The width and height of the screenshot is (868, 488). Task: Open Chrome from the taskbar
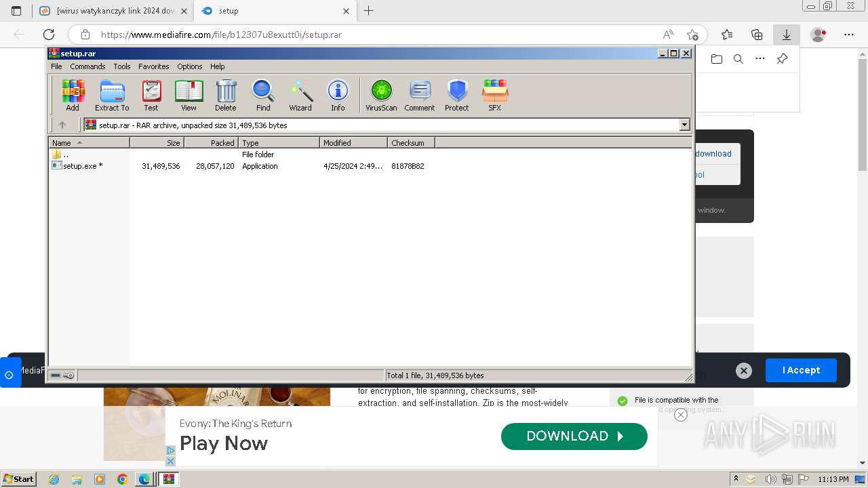tap(122, 479)
